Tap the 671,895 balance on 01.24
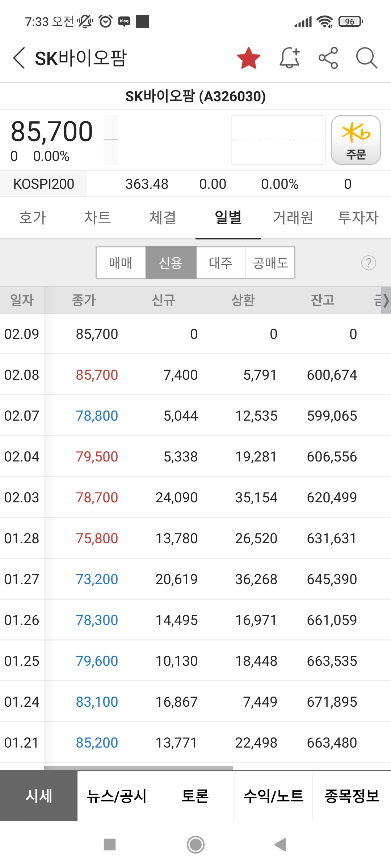 tap(332, 702)
